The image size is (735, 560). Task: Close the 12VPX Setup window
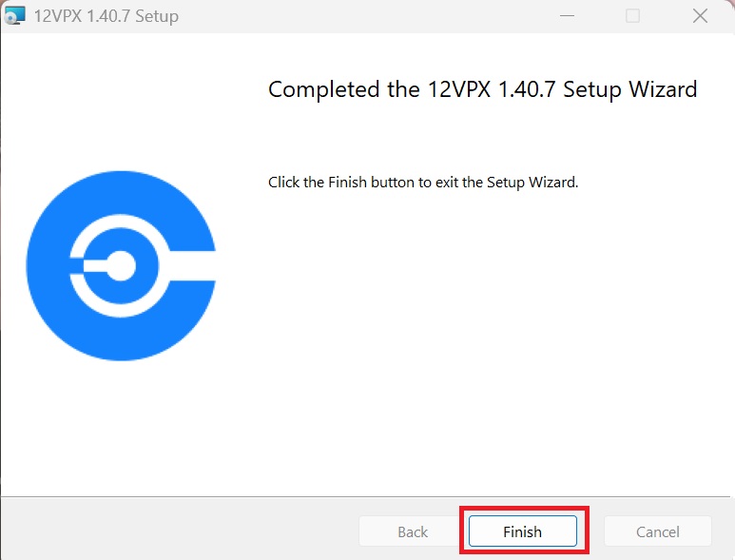(x=700, y=16)
